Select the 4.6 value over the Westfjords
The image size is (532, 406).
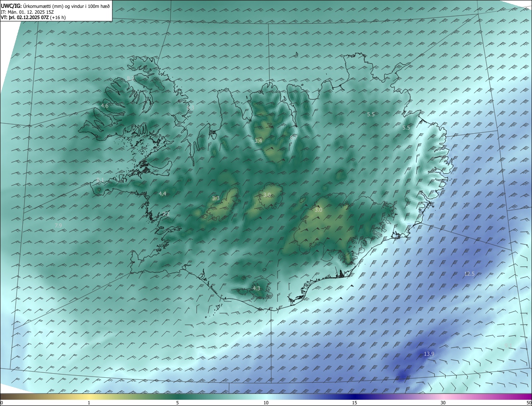[x=105, y=106]
